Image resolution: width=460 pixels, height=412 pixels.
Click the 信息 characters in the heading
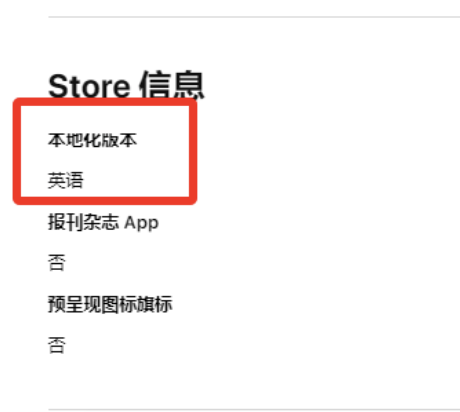[x=171, y=85]
